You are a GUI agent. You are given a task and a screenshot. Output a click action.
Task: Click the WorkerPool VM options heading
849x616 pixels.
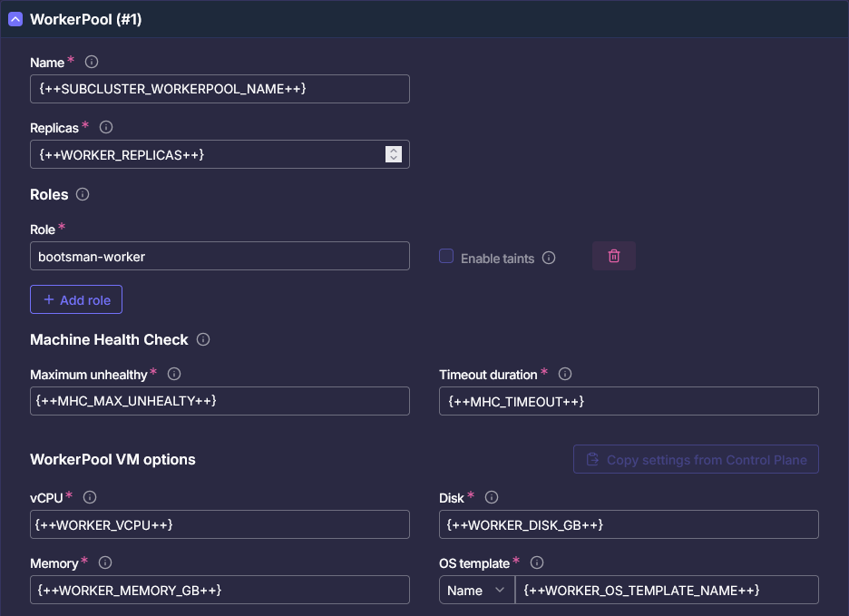[112, 459]
